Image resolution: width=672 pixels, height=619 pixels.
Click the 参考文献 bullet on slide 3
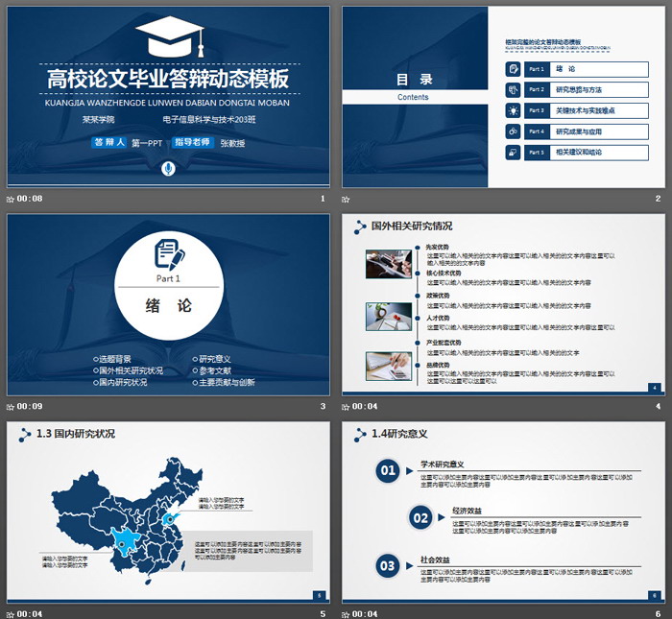(212, 370)
